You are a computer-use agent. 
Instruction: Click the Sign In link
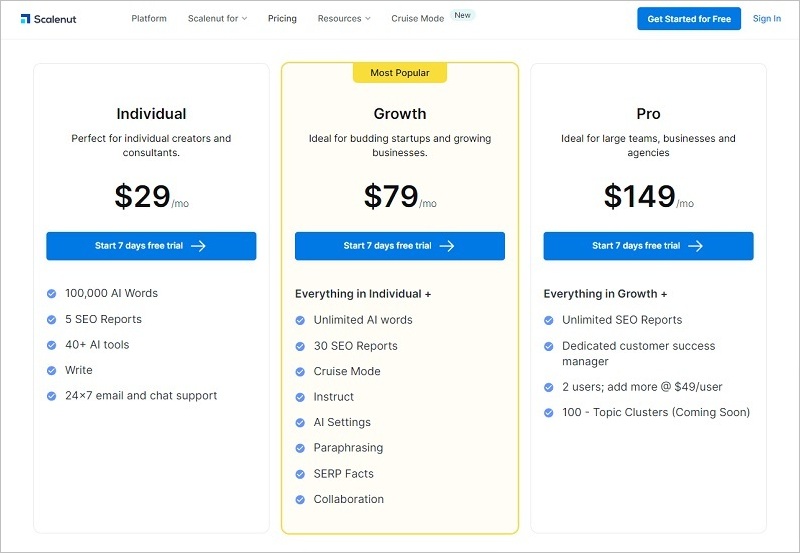(x=767, y=19)
